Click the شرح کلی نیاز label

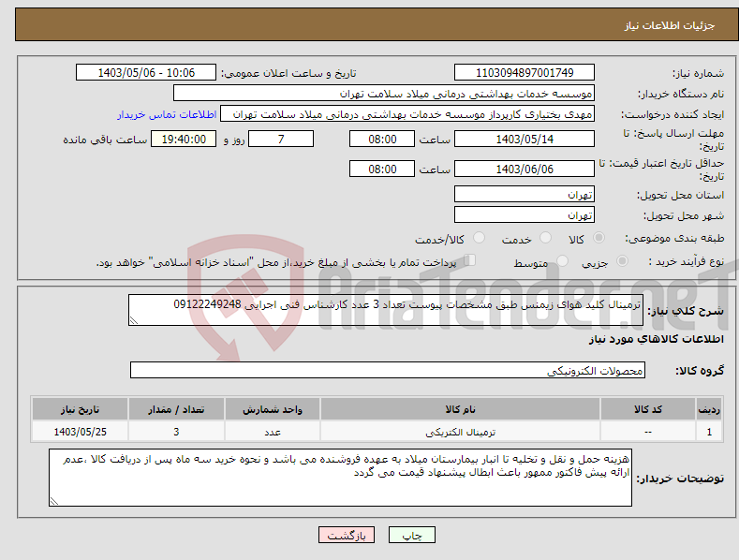(x=686, y=311)
